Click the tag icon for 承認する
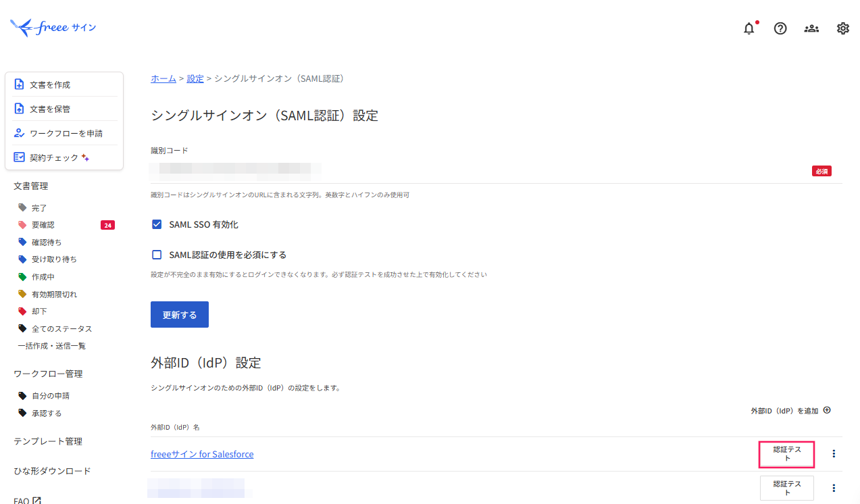The image size is (860, 504). click(x=23, y=413)
